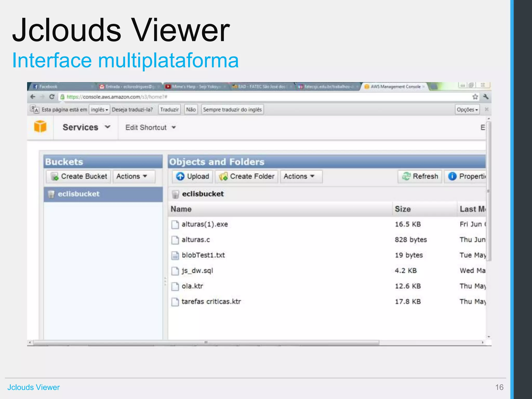Sort by the Last Modified column header
The image size is (532, 399).
(471, 209)
